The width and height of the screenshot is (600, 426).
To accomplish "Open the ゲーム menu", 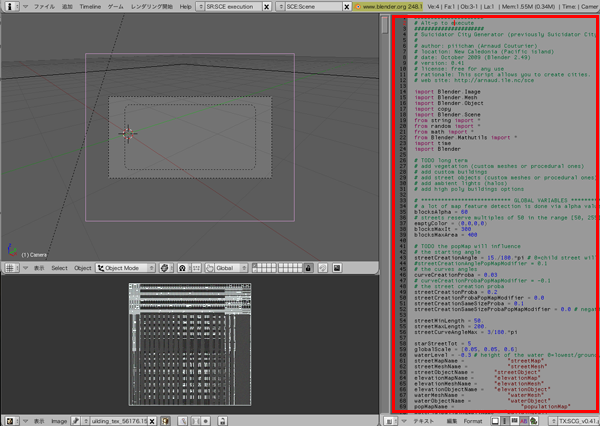I will click(x=116, y=7).
